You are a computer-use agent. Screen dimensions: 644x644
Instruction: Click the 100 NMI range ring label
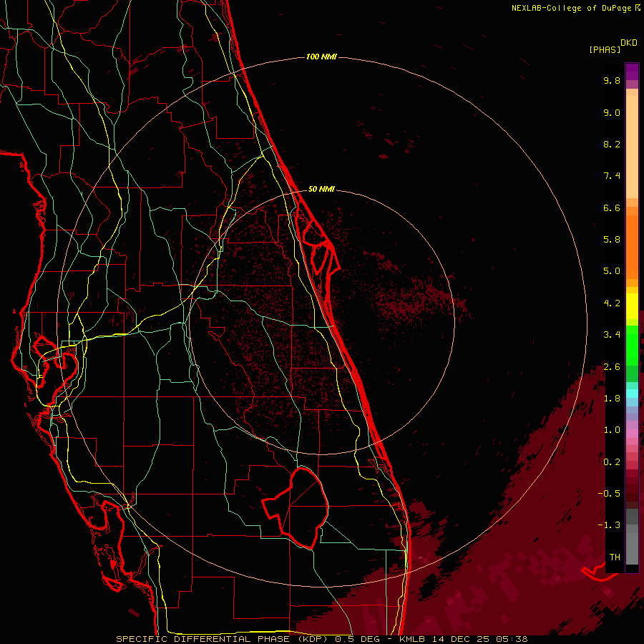tap(321, 57)
